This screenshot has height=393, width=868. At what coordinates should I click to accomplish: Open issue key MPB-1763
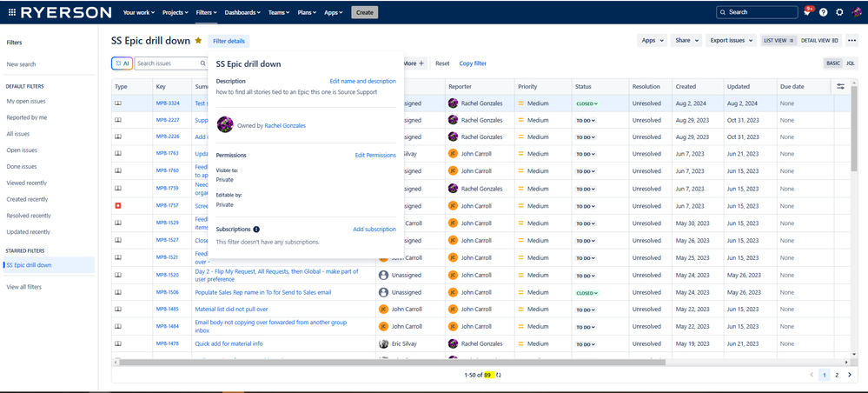(167, 154)
